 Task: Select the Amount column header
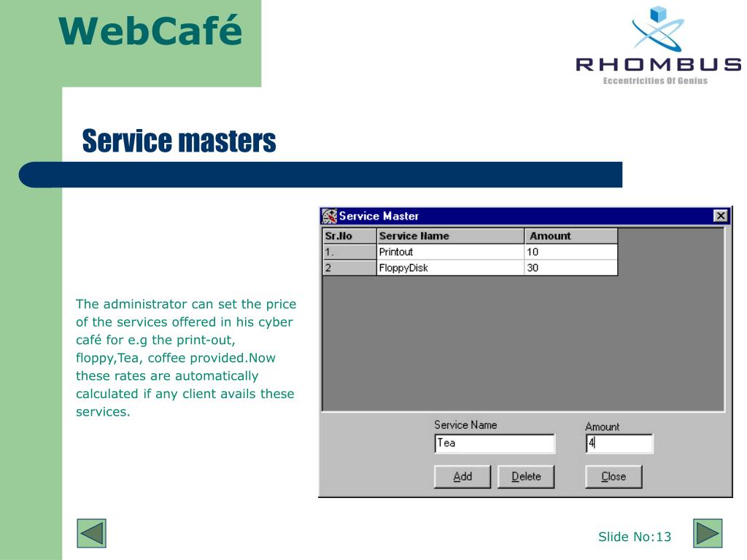pos(570,236)
